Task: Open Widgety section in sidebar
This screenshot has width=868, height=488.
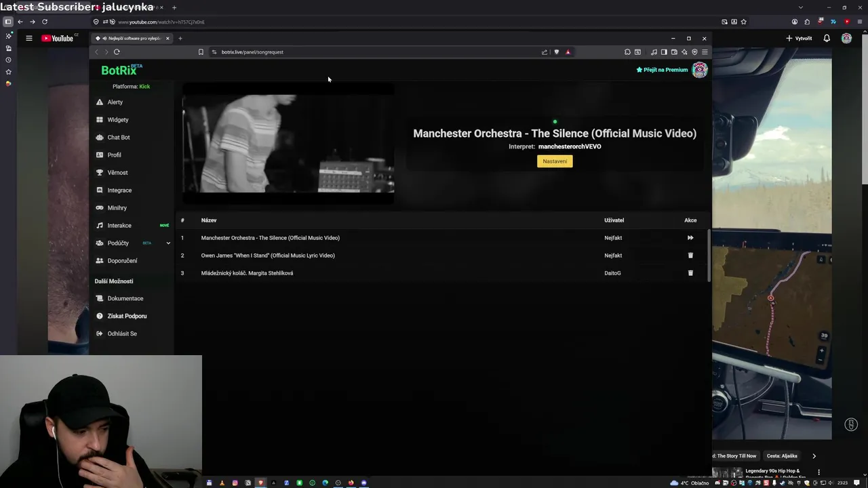Action: point(118,120)
